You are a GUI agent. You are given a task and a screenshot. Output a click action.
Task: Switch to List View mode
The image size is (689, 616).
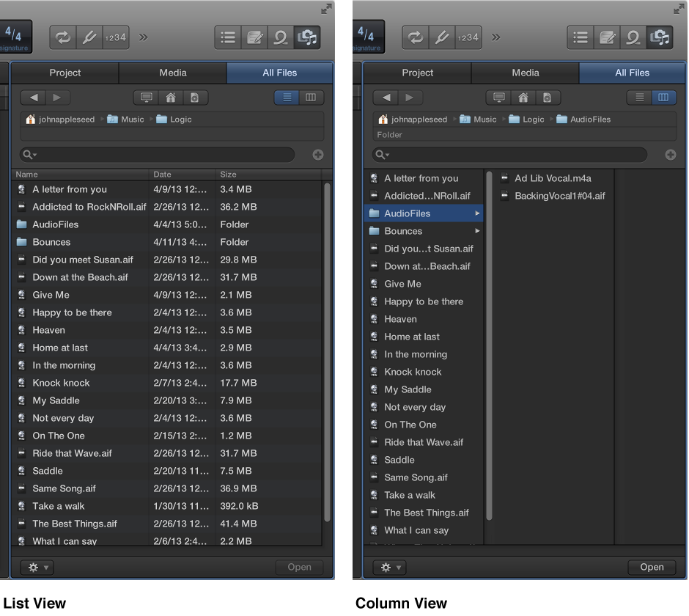click(x=286, y=96)
